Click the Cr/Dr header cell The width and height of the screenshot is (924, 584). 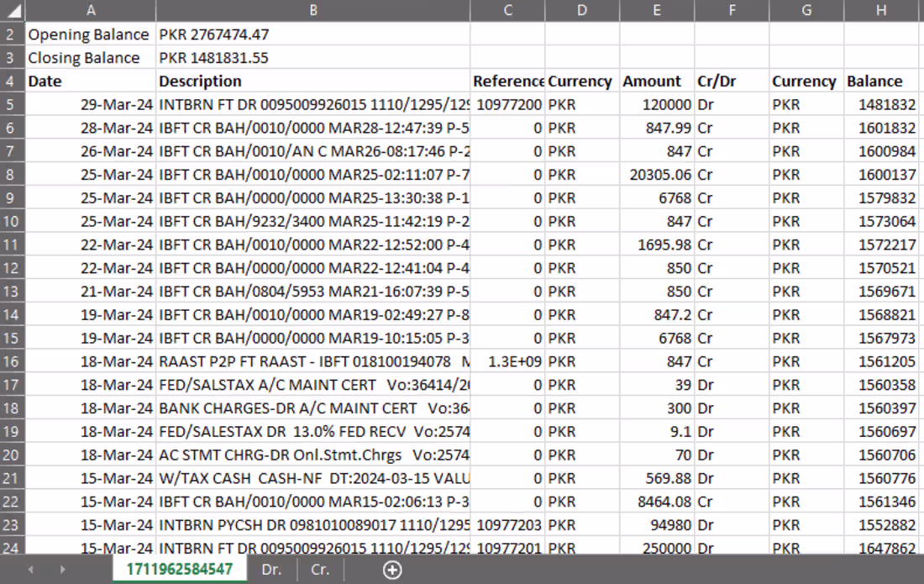pos(729,81)
